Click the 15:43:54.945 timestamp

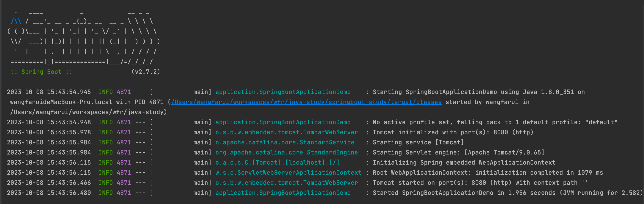coord(69,92)
